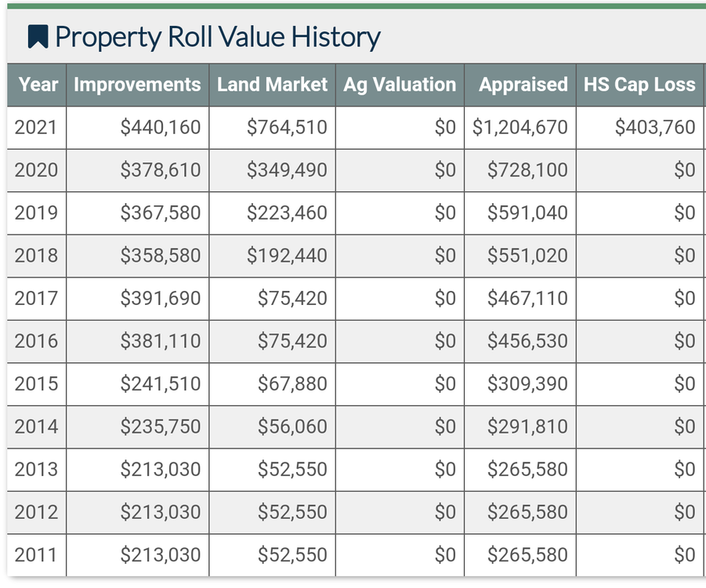Select the 2014 land market value $56,060
706x588 pixels.
[292, 426]
